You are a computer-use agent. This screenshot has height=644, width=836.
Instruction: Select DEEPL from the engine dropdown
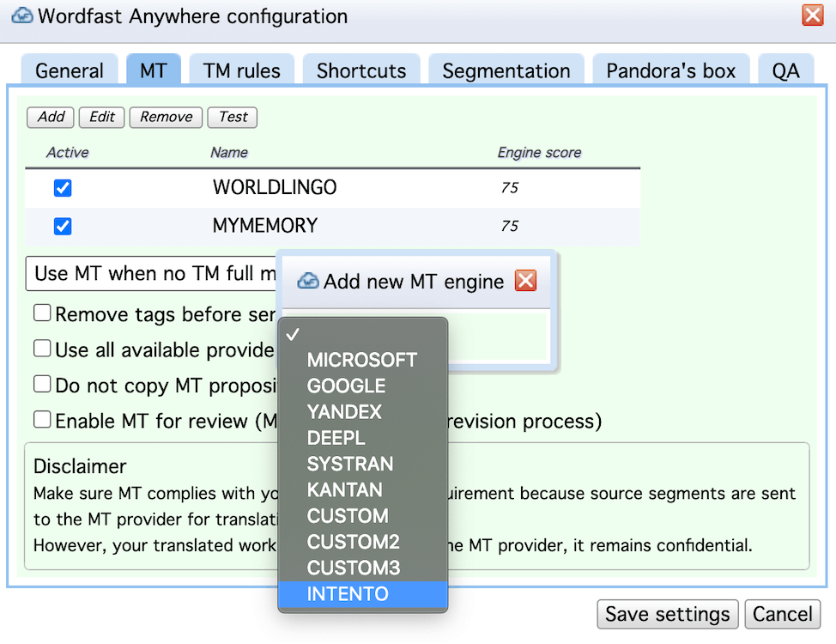[x=362, y=438]
